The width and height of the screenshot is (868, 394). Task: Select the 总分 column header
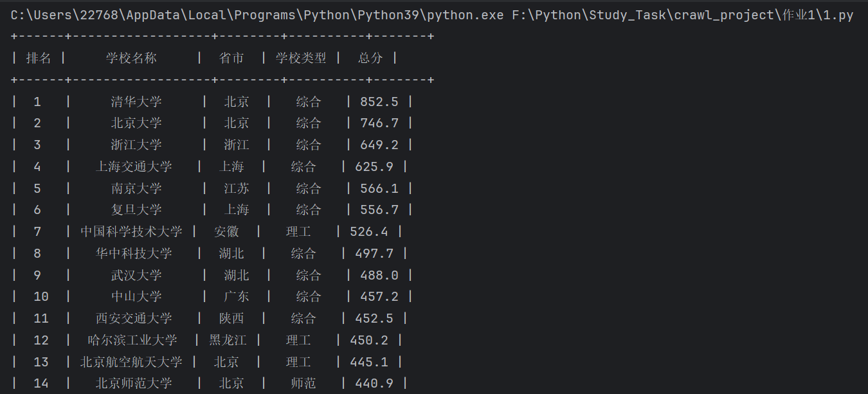click(x=370, y=58)
